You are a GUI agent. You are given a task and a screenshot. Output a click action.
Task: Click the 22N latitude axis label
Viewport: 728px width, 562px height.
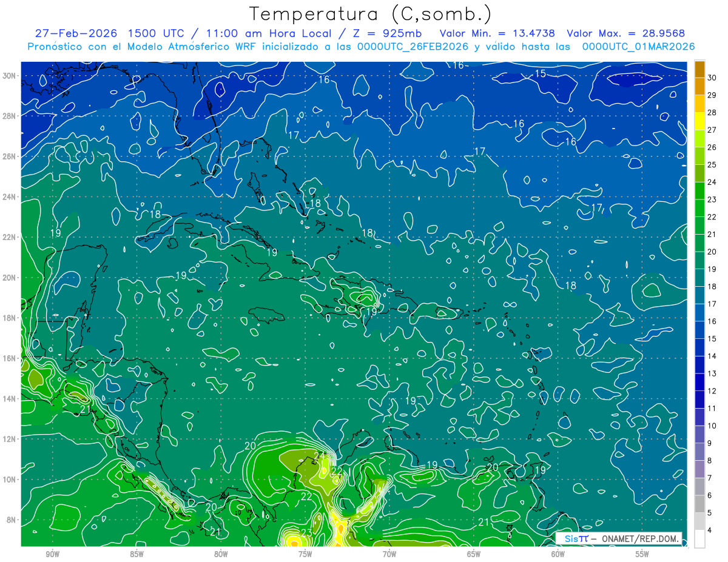(x=10, y=237)
